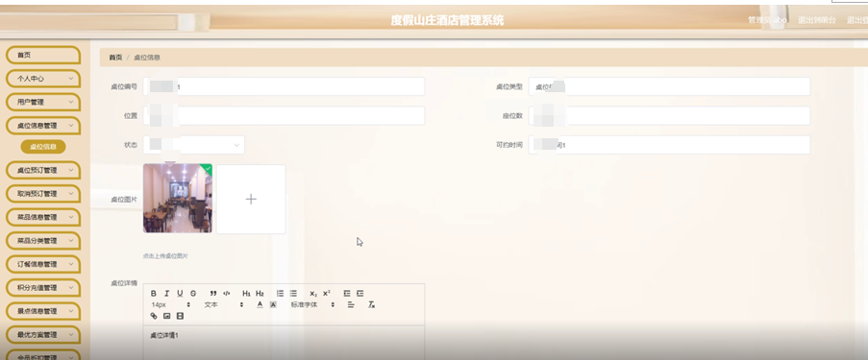Toggle italic formatting in the editor
The height and width of the screenshot is (360, 868).
pyautogui.click(x=166, y=294)
